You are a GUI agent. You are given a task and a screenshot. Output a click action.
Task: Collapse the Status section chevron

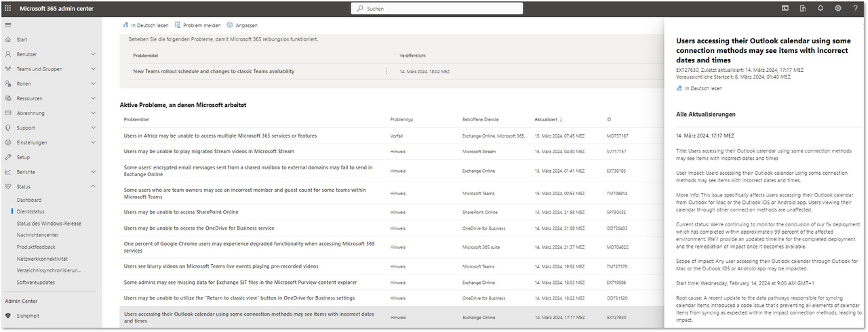93,186
